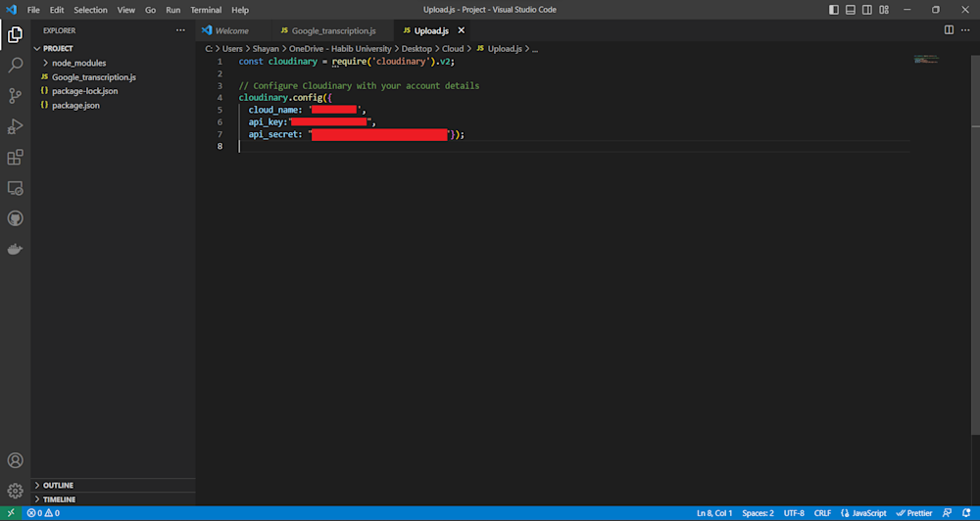Click the VS Code logo in title bar

(11, 10)
